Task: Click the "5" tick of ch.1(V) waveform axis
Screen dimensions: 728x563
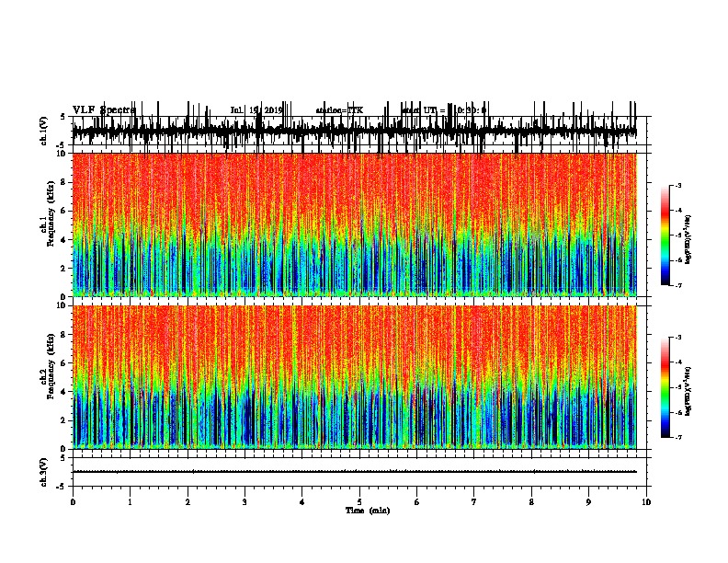Action: 63,117
